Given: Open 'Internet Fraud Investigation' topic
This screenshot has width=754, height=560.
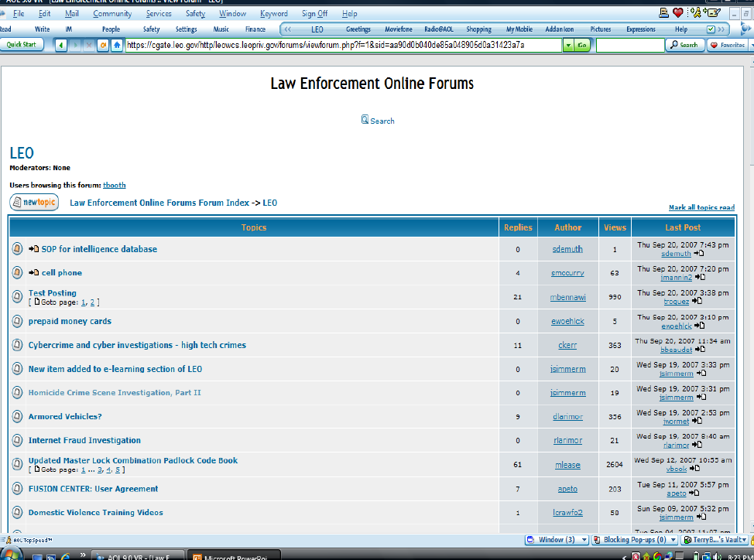Looking at the screenshot, I should [x=84, y=440].
